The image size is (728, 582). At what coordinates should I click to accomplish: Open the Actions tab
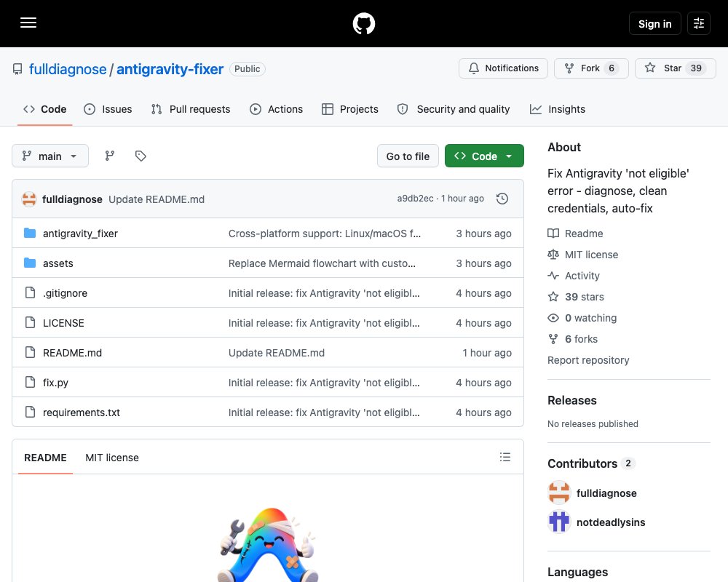(x=276, y=109)
